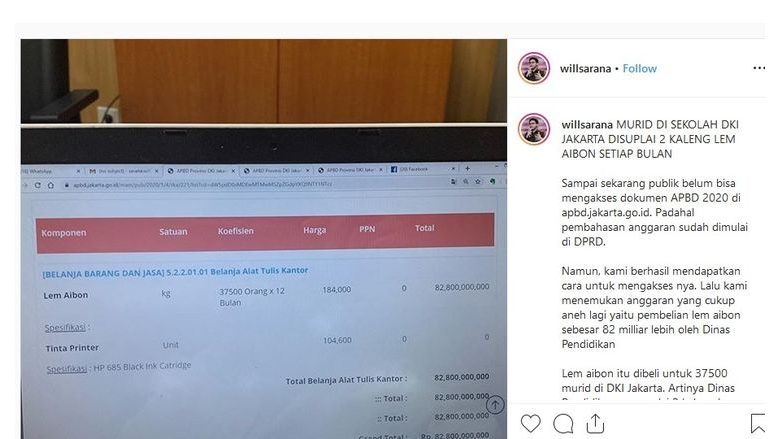The width and height of the screenshot is (780, 439).
Task: Click willsarana username in the caption
Action: pyautogui.click(x=587, y=125)
